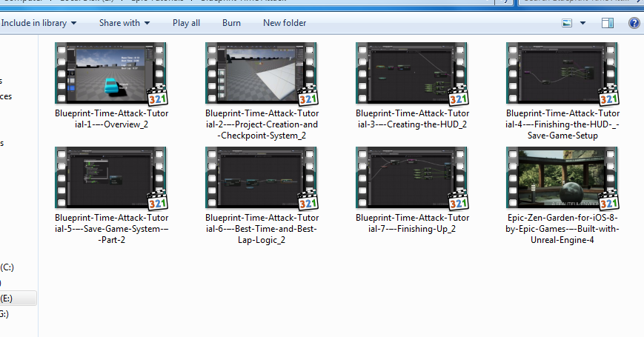Select Tutorial-3 Creating-the-HUD video thumbnail
This screenshot has height=337, width=644.
[411, 73]
